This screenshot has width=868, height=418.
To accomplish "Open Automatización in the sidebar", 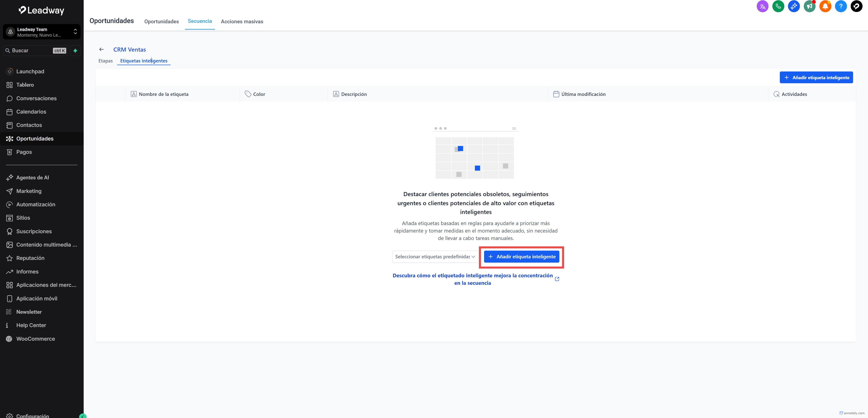I will (36, 205).
